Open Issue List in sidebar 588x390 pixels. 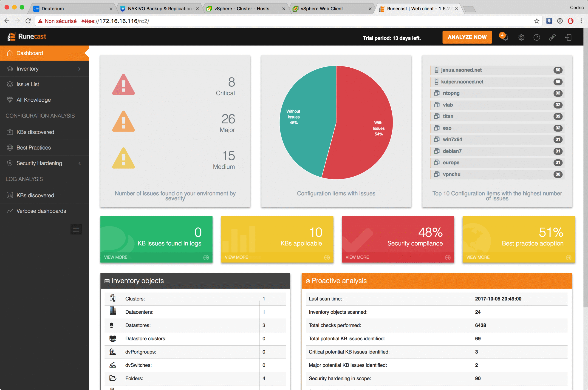tap(28, 84)
